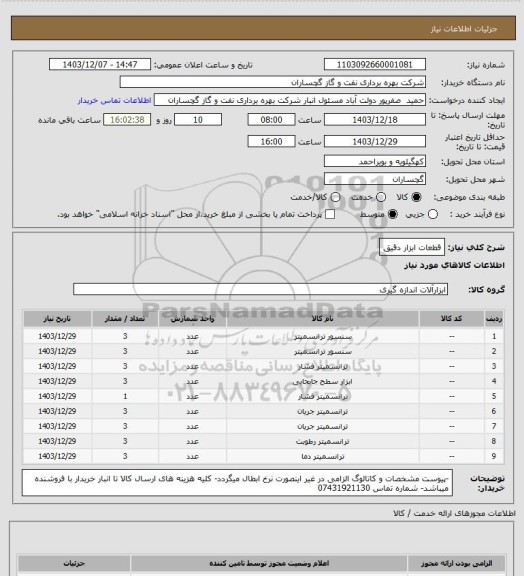Image resolution: width=524 pixels, height=576 pixels.
Task: Click the announcement date field 1403/12/07 - 14:47
Action: click(x=100, y=64)
